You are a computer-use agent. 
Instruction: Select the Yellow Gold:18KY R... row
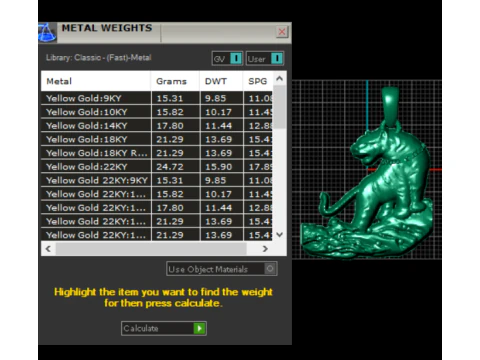point(157,153)
